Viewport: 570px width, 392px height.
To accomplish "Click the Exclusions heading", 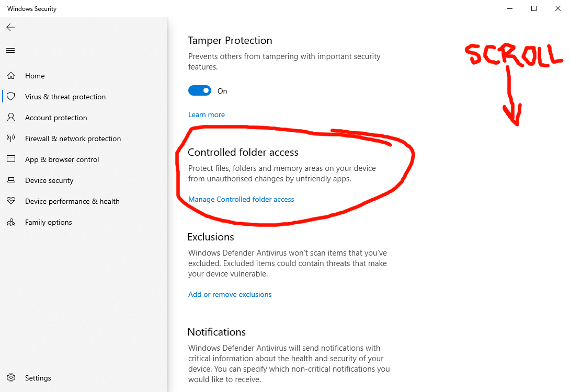I will point(211,237).
